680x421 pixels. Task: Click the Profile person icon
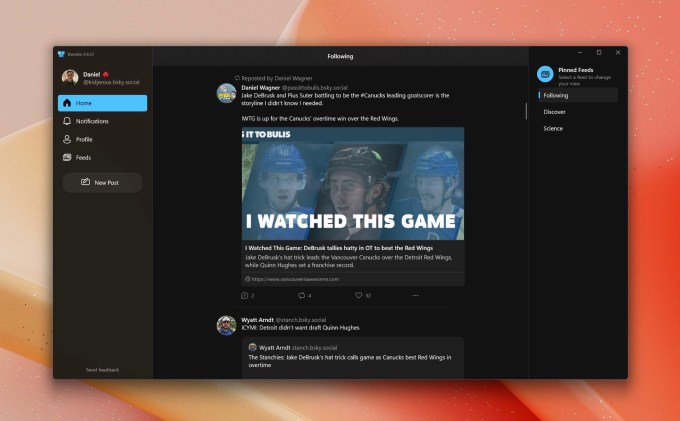pyautogui.click(x=67, y=139)
